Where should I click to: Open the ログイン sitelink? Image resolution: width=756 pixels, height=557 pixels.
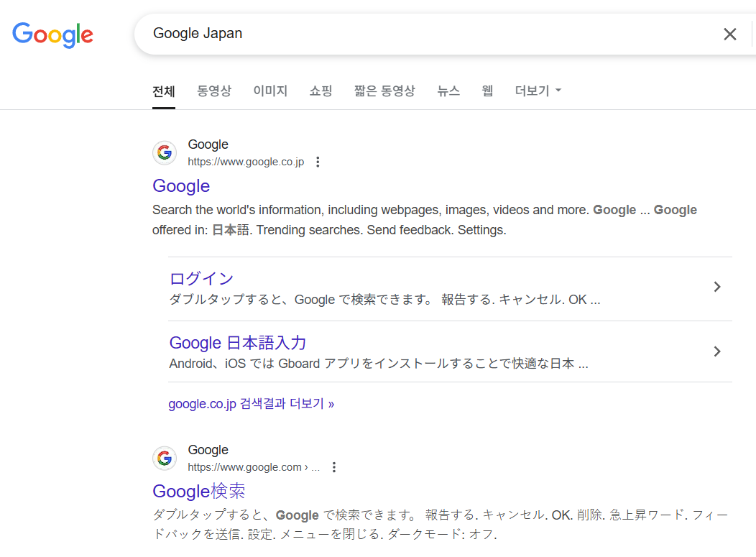[201, 279]
